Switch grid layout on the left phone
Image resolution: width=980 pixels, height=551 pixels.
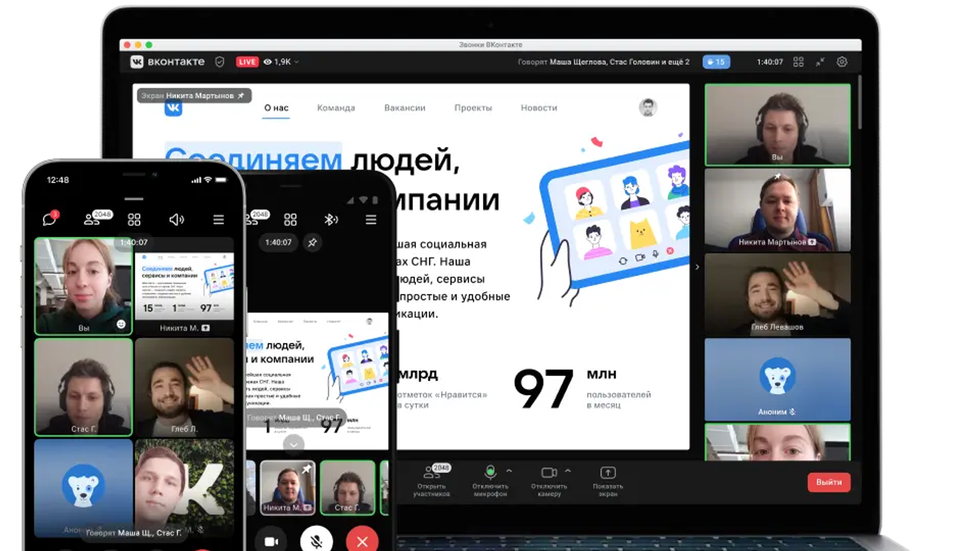coord(134,219)
